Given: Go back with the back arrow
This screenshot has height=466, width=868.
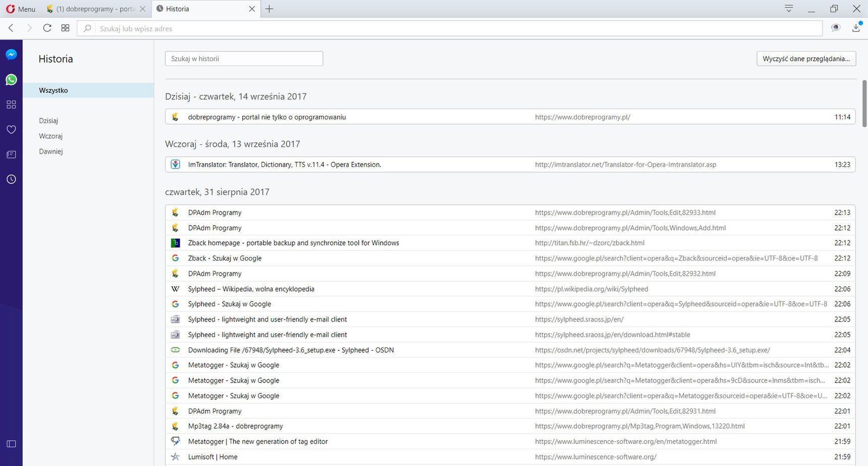Looking at the screenshot, I should [11, 28].
